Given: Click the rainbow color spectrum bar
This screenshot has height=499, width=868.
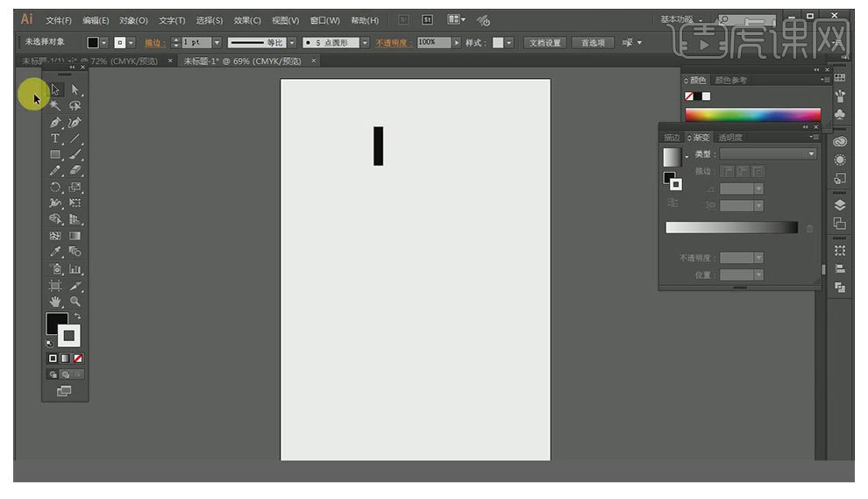Looking at the screenshot, I should coord(752,115).
